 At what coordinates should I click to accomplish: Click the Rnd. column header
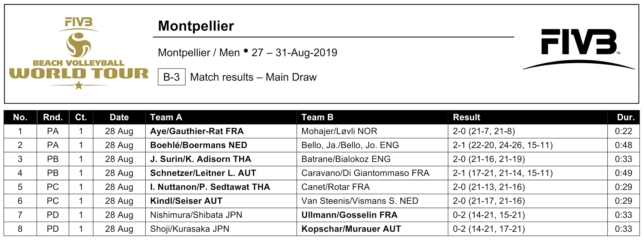53,117
